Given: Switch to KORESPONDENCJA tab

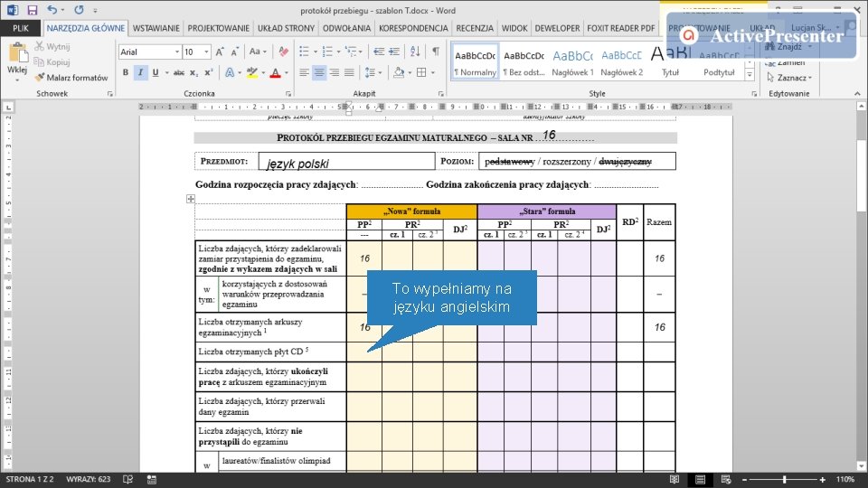Looking at the screenshot, I should click(413, 28).
